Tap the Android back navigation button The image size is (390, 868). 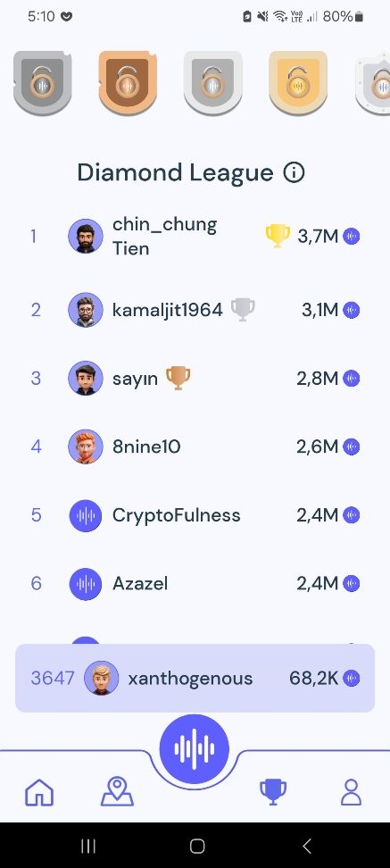306,846
